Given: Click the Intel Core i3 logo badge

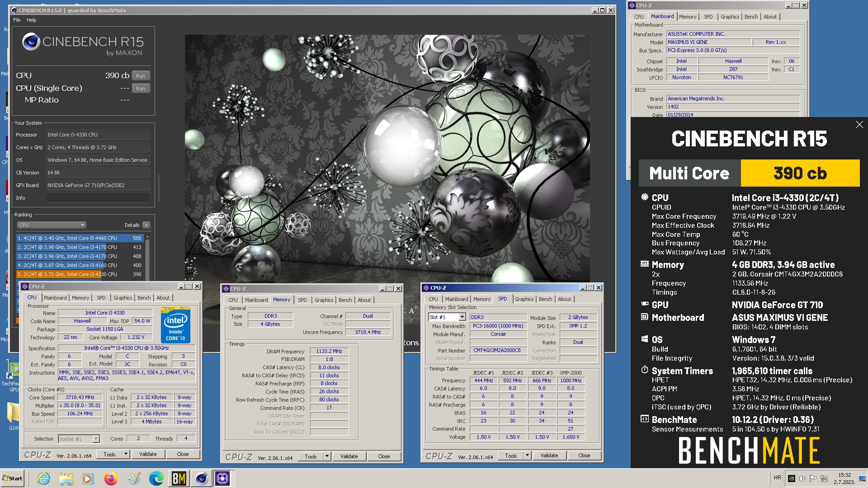Looking at the screenshot, I should 175,325.
